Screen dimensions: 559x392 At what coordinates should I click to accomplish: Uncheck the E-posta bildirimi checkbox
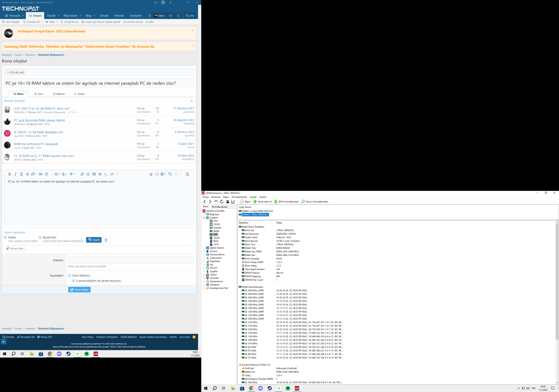[74, 281]
